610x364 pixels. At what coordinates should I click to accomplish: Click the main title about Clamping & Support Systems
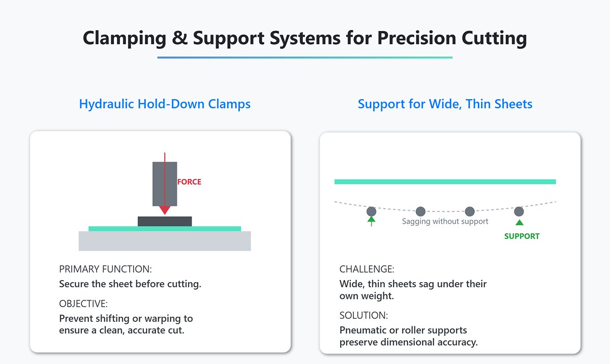tap(304, 39)
